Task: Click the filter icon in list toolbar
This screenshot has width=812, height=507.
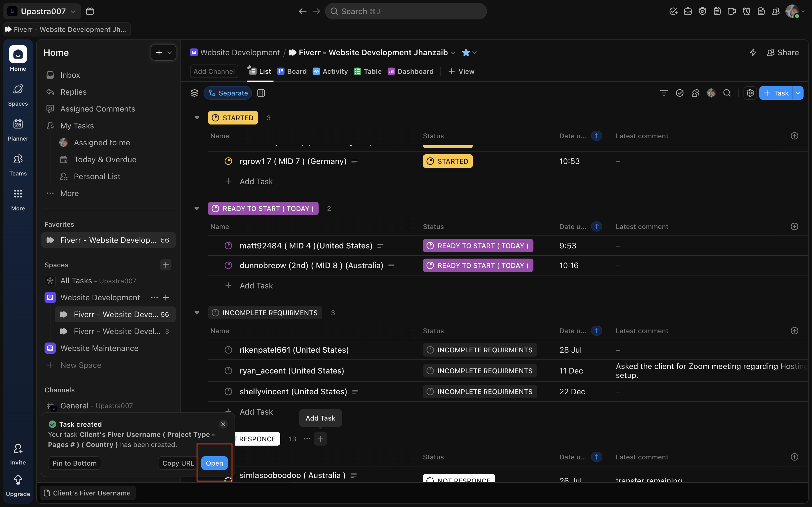Action: pos(664,93)
